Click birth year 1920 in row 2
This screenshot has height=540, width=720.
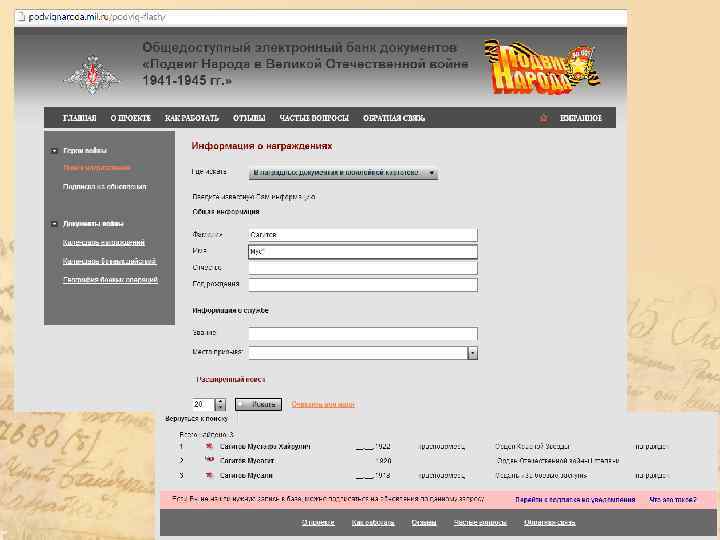tap(383, 461)
